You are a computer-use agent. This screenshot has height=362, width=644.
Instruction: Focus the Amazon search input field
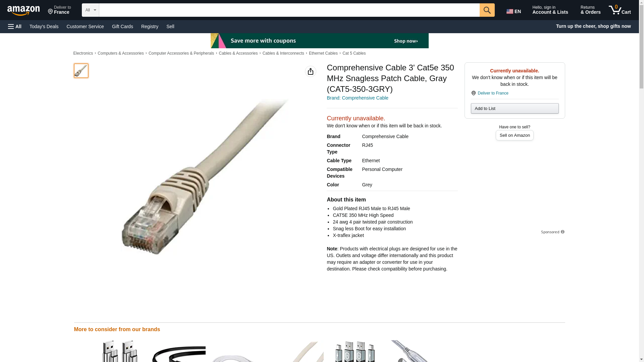289,10
